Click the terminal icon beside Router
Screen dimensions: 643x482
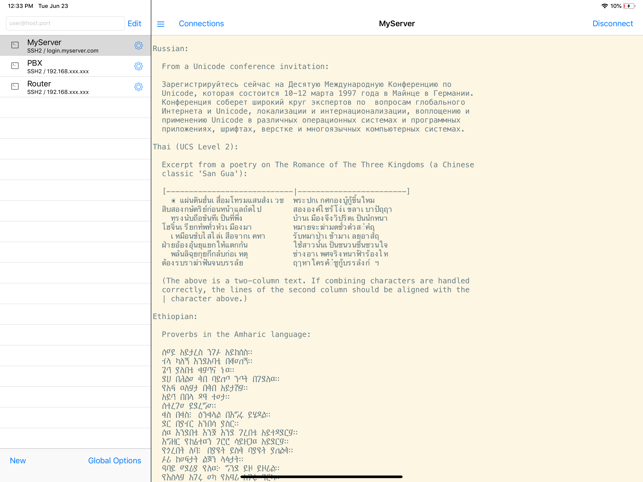tap(15, 86)
